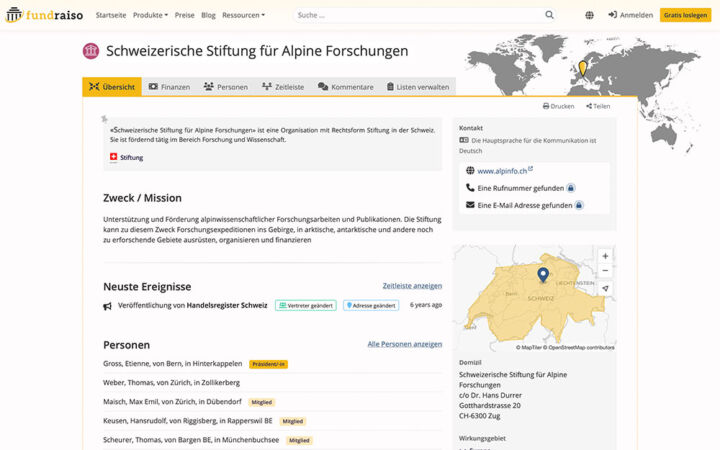Click the Swiss flag Stiftung icon
This screenshot has height=450, width=720.
[x=113, y=157]
